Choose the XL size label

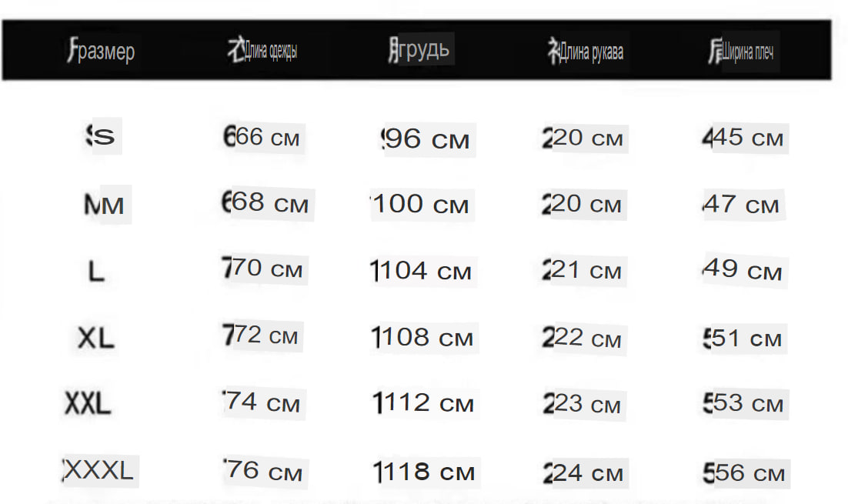pos(95,338)
